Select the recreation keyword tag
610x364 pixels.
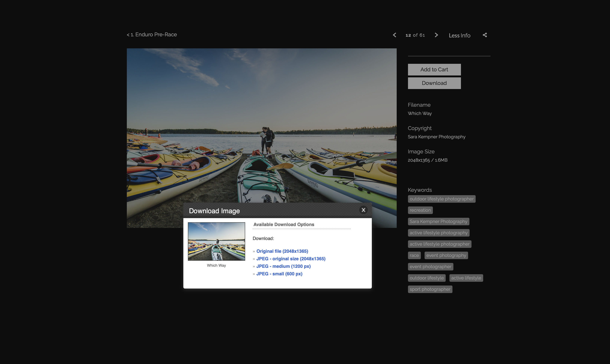(420, 210)
